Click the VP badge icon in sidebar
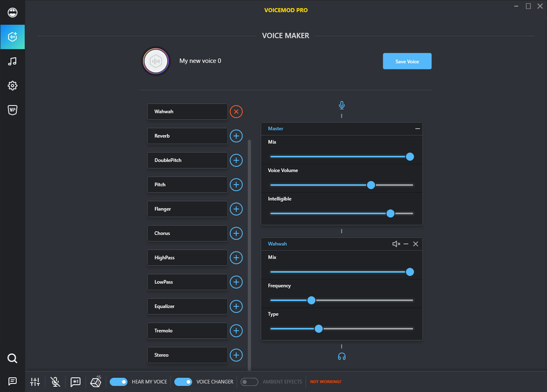Screen dimensions: 547x392 12,110
